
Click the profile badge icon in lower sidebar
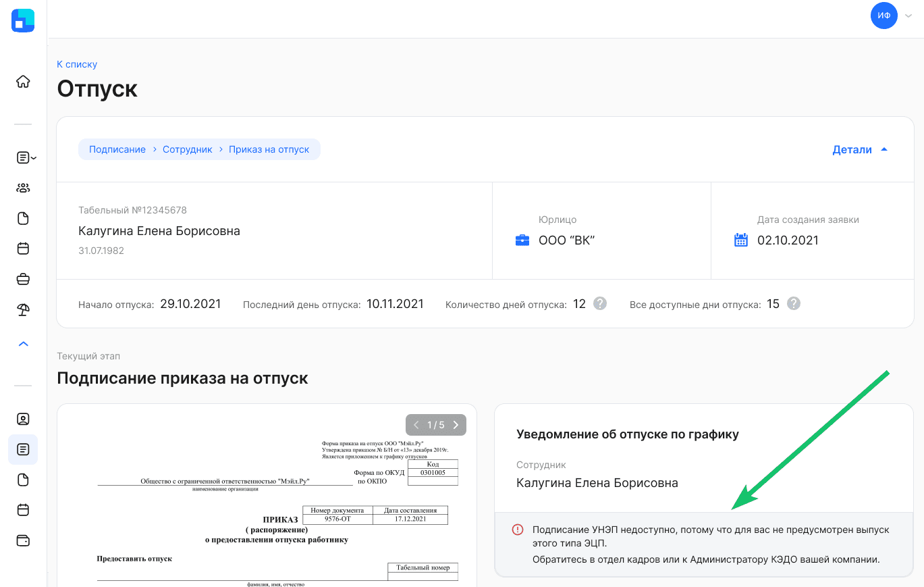pyautogui.click(x=23, y=419)
